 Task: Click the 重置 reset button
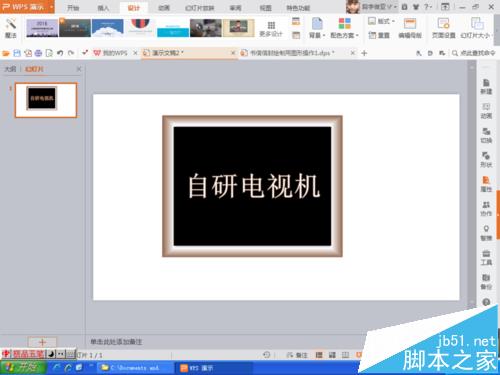click(x=379, y=35)
